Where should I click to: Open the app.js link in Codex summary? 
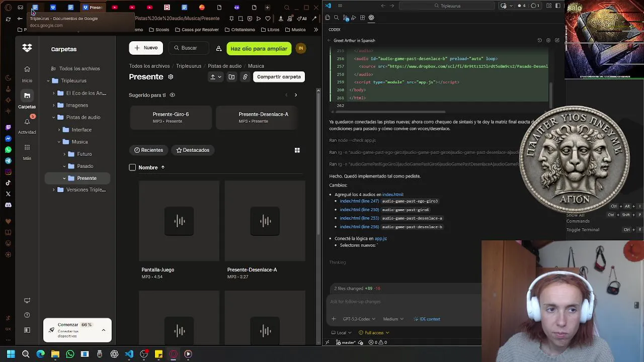click(x=381, y=238)
